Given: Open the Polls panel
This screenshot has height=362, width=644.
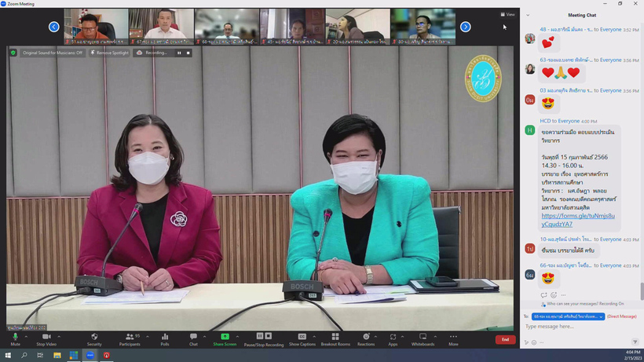Looking at the screenshot, I should coord(164,337).
